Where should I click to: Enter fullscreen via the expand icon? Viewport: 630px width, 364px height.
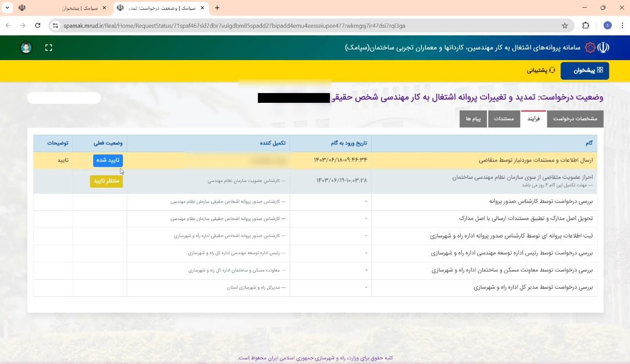[48, 47]
